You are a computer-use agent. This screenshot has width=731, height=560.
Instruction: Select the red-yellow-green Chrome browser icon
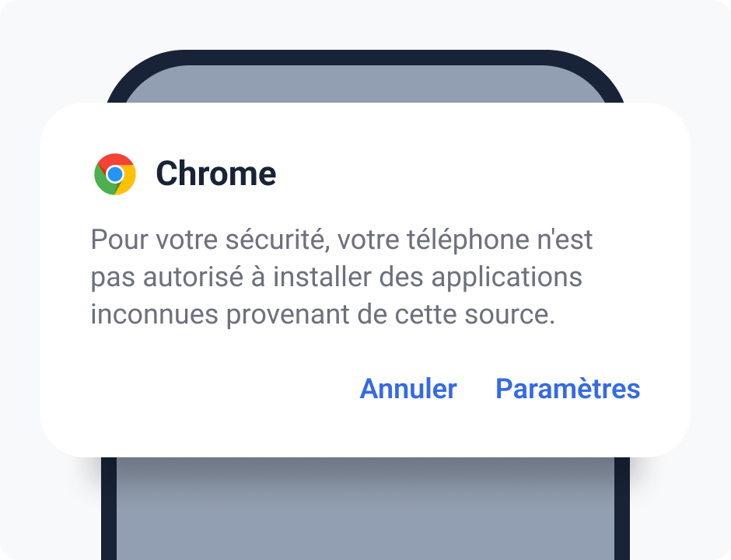tap(115, 174)
